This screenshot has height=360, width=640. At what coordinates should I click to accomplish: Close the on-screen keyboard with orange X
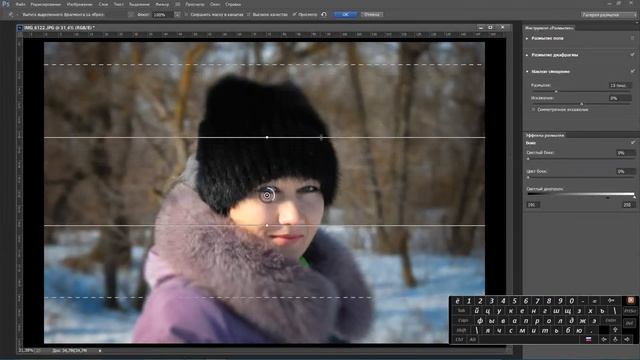(631, 300)
